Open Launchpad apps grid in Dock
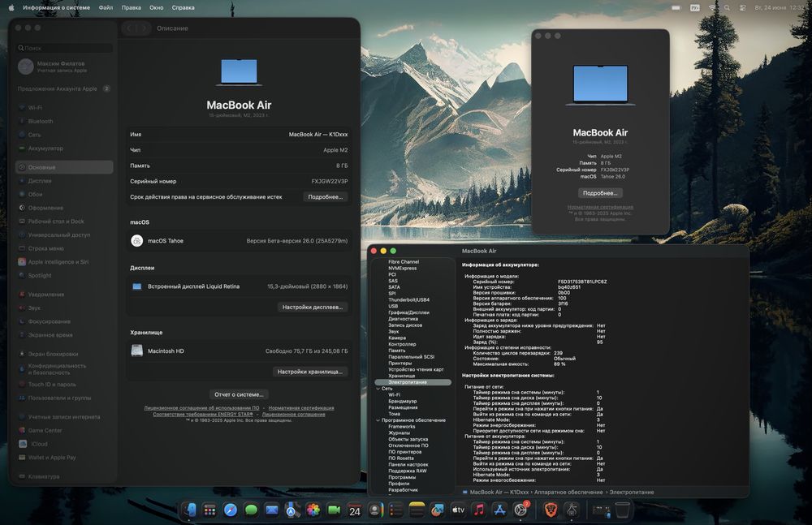This screenshot has height=525, width=812. 209,510
